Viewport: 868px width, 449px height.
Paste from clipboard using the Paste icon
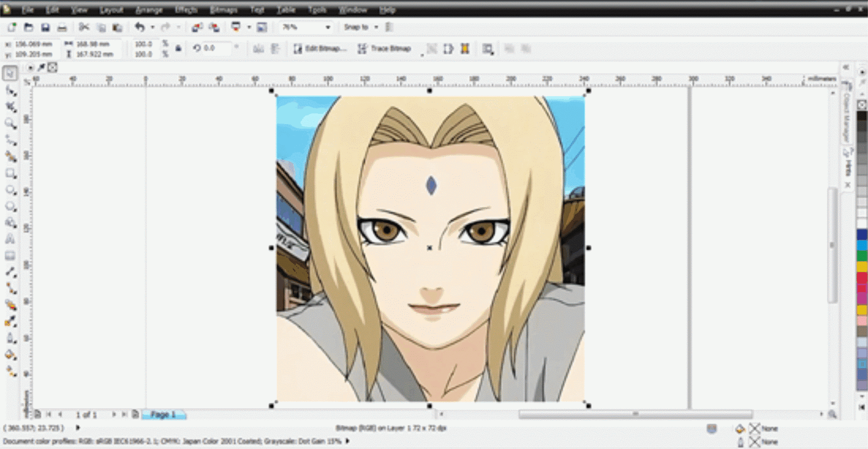[x=117, y=27]
